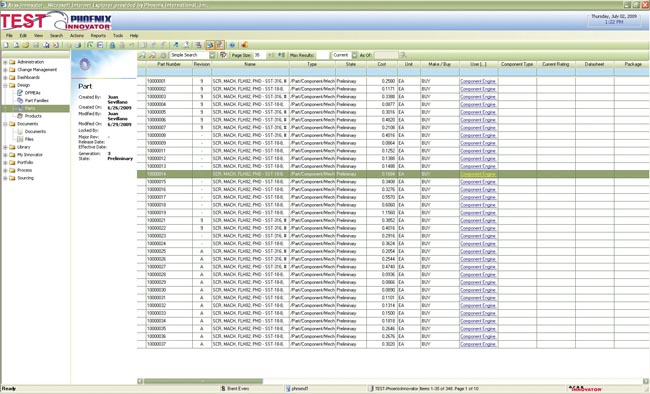Click the Page Size input field
650x394 pixels.
(x=259, y=55)
